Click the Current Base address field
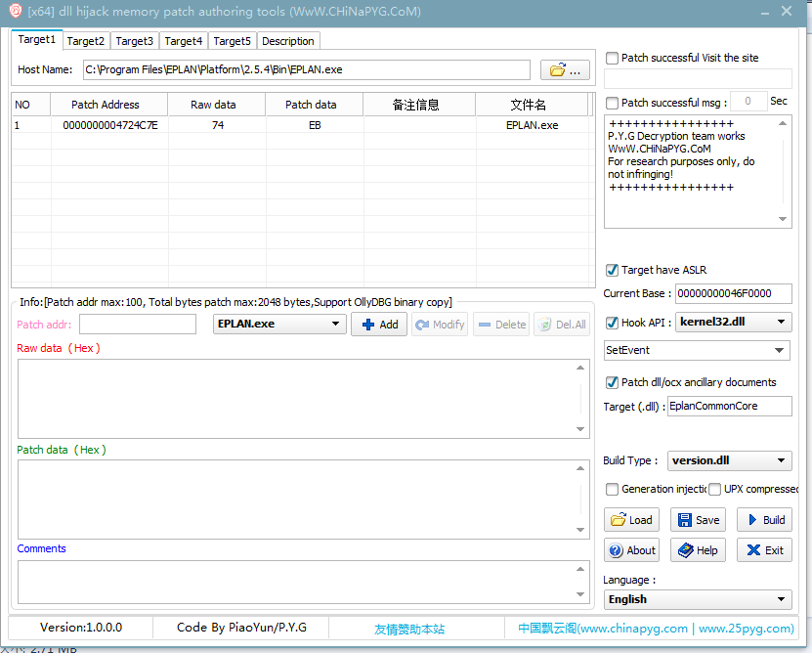Image resolution: width=812 pixels, height=653 pixels. 734,294
